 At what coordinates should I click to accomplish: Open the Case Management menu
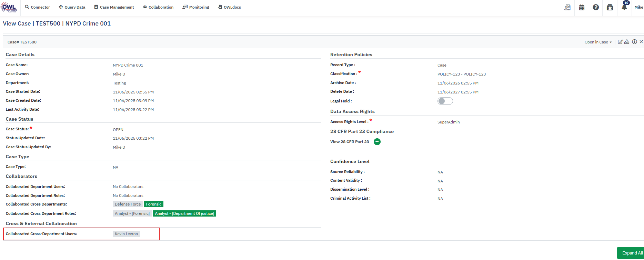point(114,7)
